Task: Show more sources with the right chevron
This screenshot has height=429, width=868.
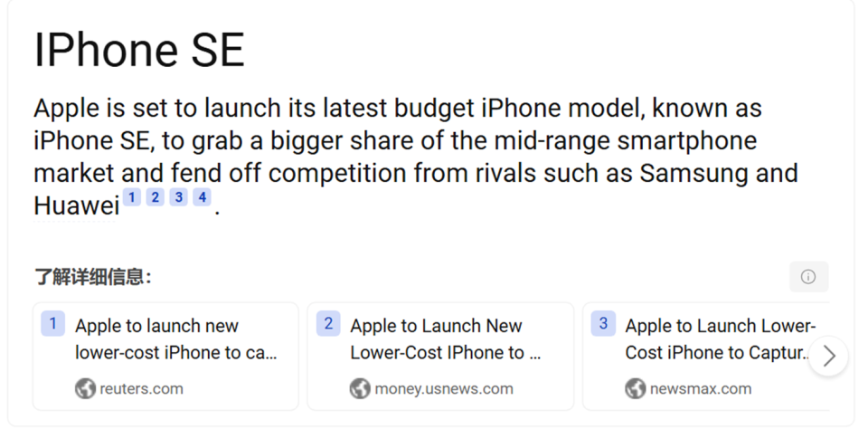Action: (829, 357)
